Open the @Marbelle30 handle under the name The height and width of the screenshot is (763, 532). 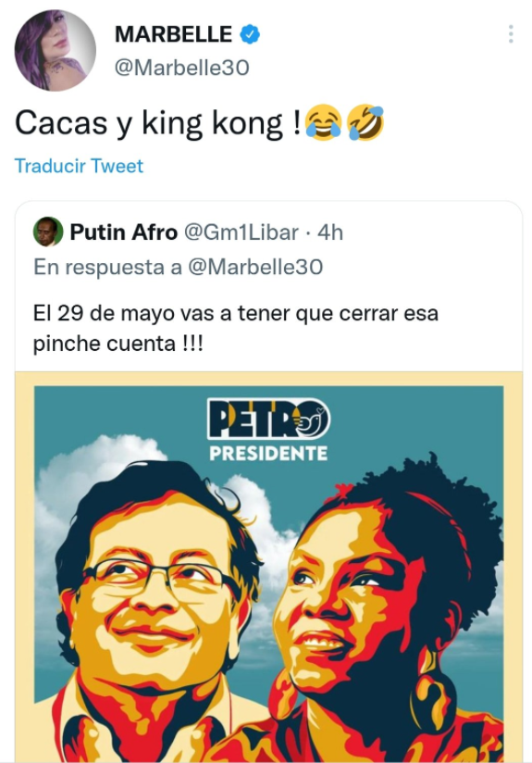[x=182, y=68]
